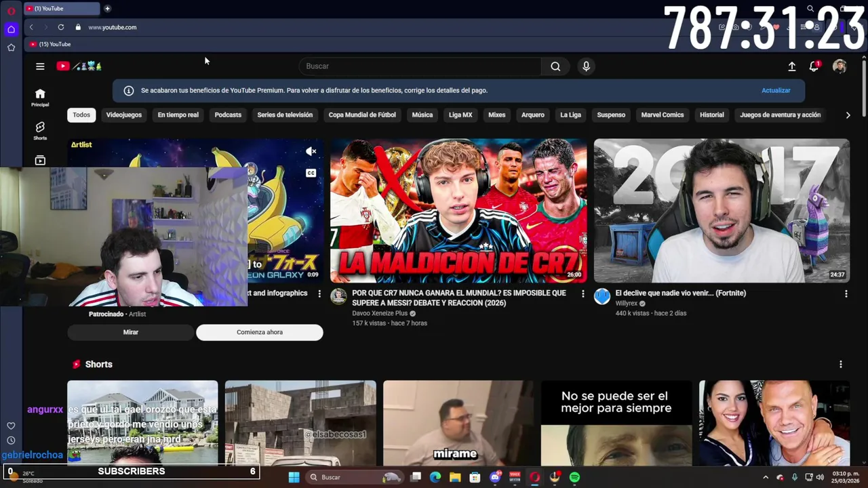Open the YouTube hamburger guide menu
Screen dimensions: 868x488
click(x=40, y=66)
